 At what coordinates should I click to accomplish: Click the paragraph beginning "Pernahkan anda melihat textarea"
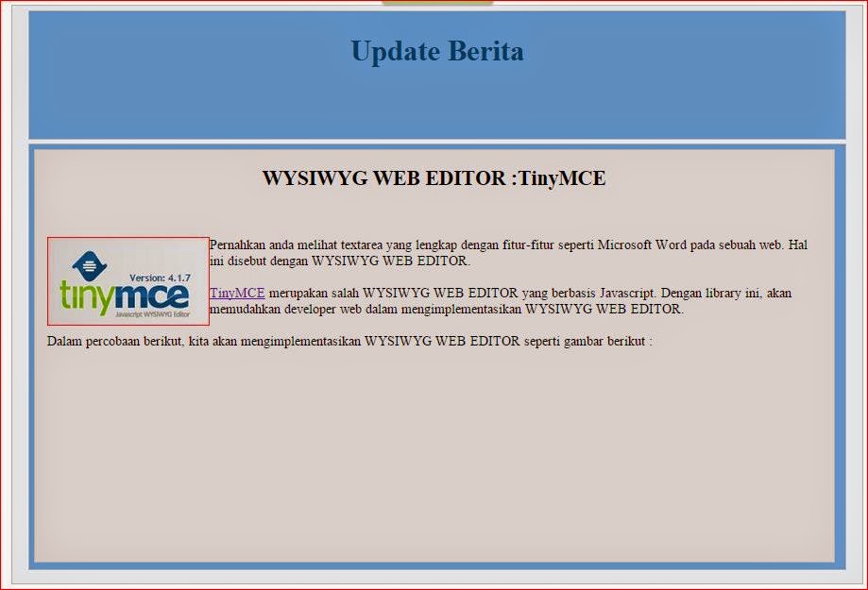click(508, 252)
